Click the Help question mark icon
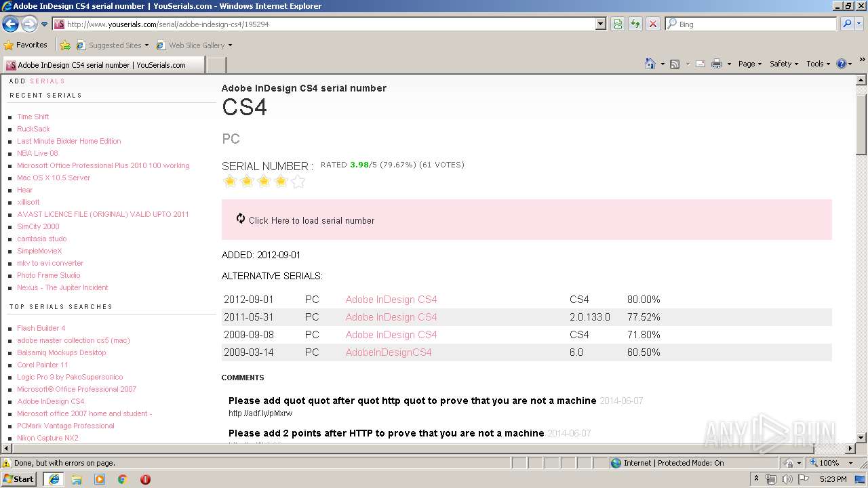Image resolution: width=868 pixels, height=488 pixels. (842, 64)
